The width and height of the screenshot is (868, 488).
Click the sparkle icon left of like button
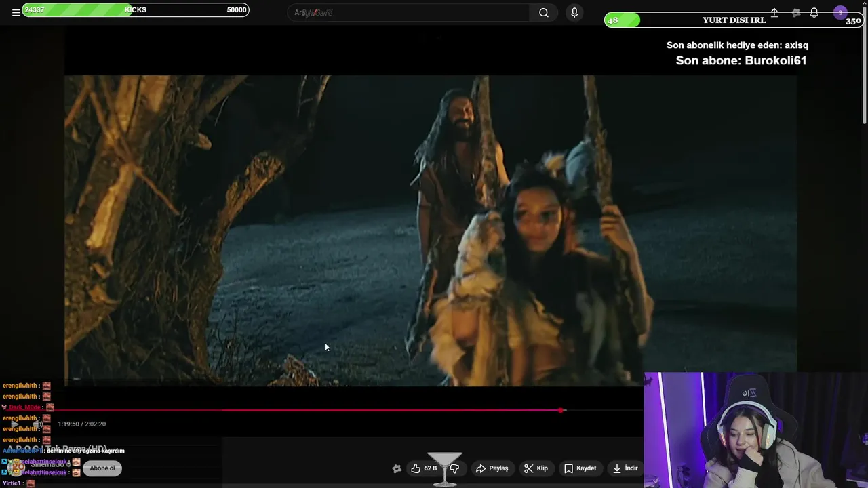397,468
